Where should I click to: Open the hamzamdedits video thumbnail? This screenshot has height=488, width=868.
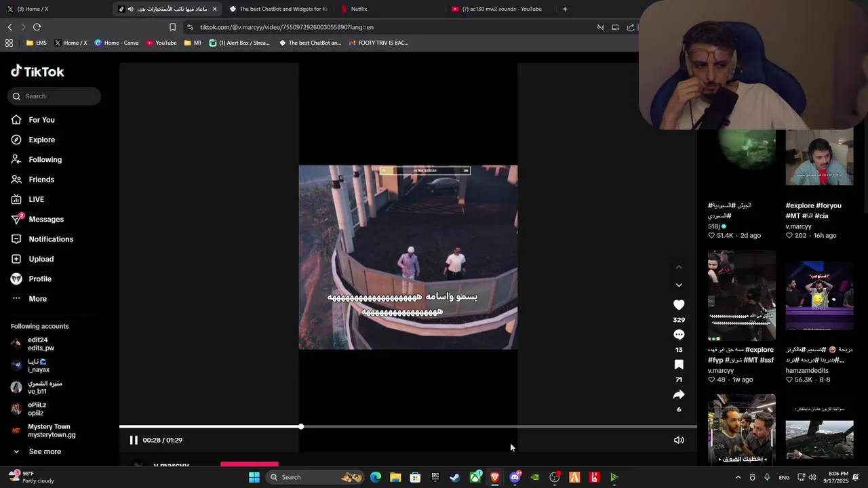819,296
